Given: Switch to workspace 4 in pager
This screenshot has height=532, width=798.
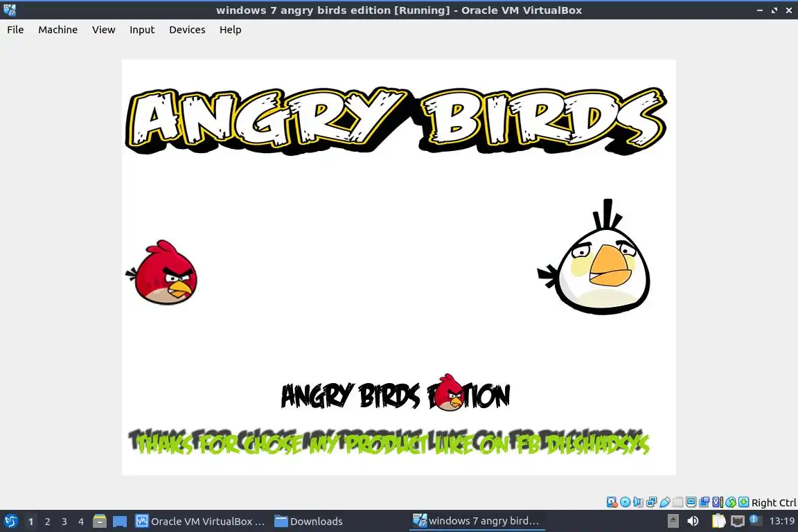Looking at the screenshot, I should tap(81, 522).
